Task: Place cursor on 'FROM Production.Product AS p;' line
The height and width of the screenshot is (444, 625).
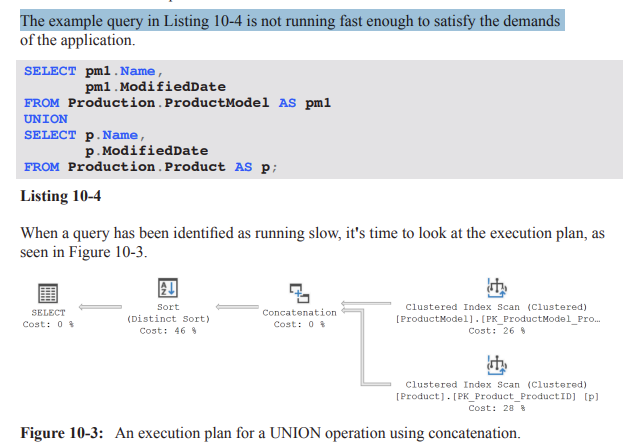Action: pyautogui.click(x=148, y=167)
